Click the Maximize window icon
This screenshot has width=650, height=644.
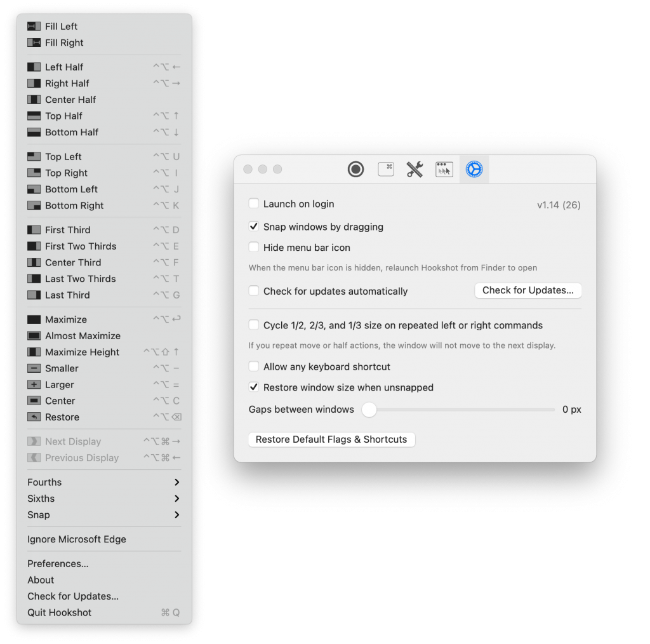pyautogui.click(x=34, y=319)
